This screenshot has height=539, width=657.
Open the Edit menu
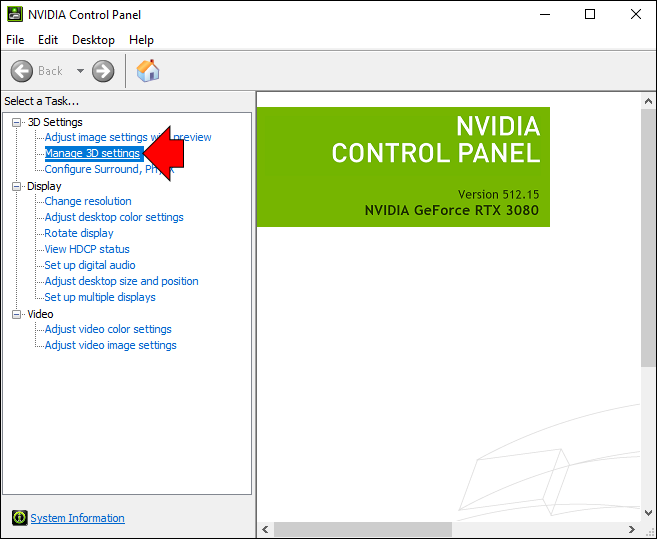point(48,40)
